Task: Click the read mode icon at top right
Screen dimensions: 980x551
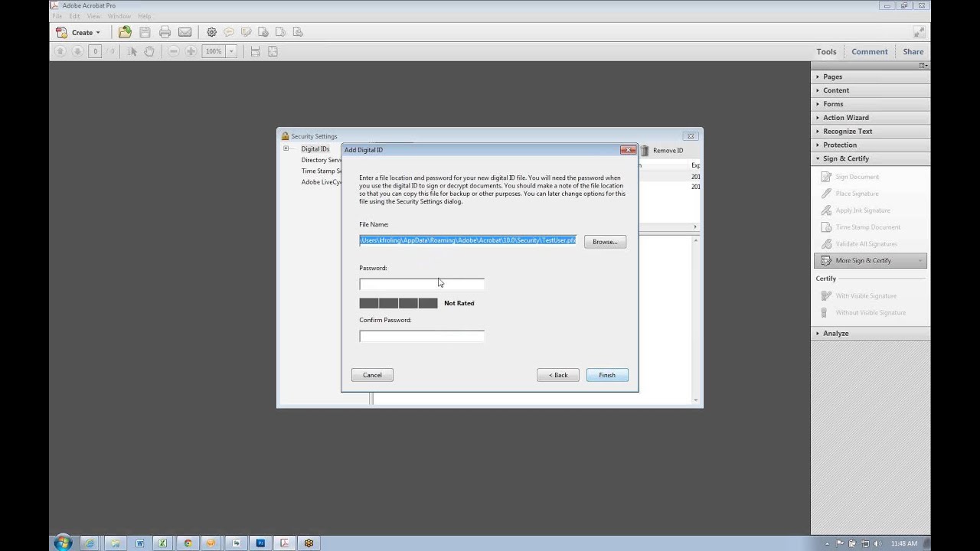Action: 919,32
